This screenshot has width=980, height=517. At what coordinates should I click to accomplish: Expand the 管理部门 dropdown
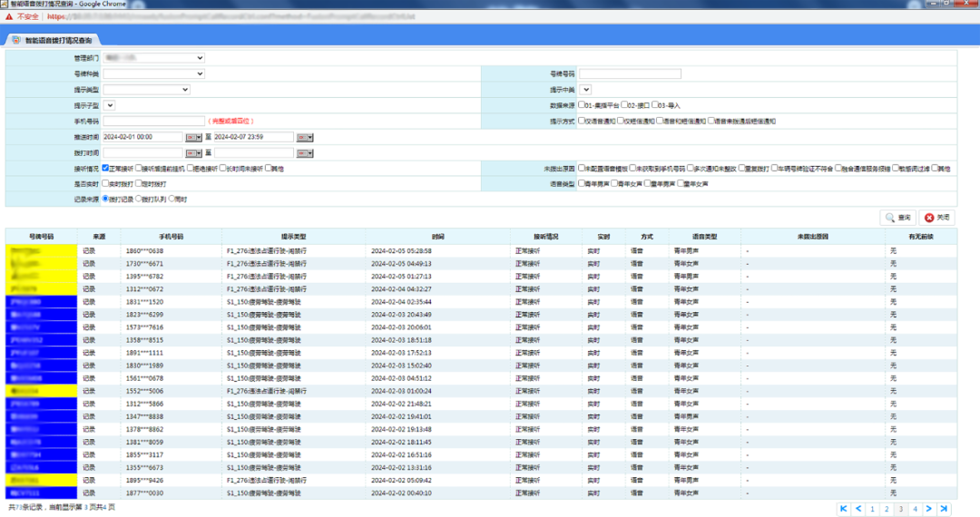153,58
